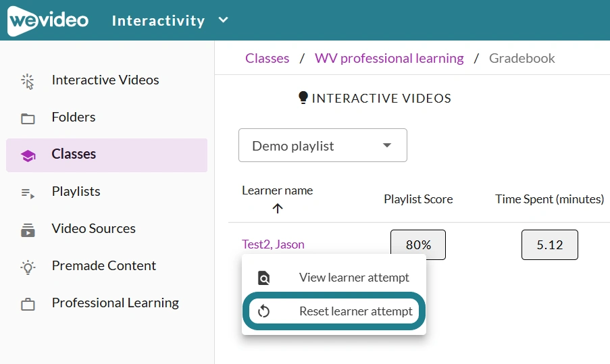Choose Reset learner attempt from the menu
The image size is (610, 364).
(x=334, y=311)
